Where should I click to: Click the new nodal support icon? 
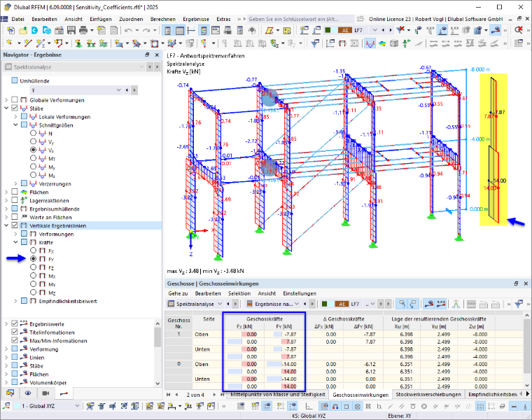(x=78, y=43)
